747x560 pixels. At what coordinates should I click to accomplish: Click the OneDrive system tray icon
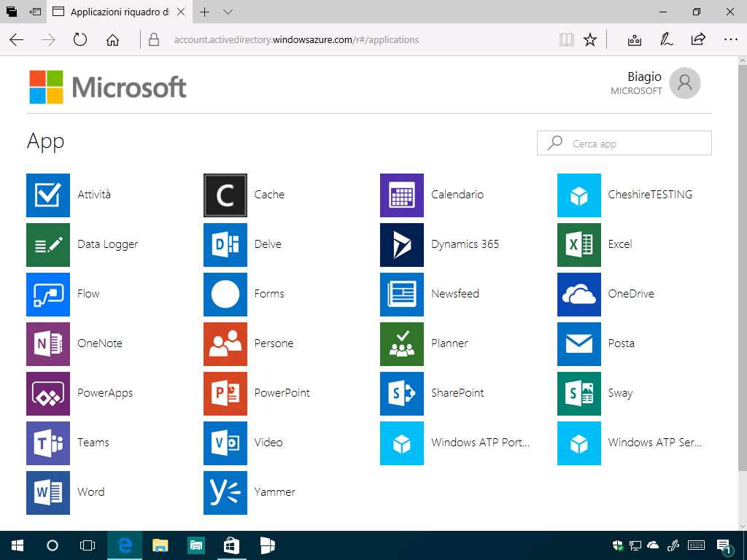(x=653, y=545)
